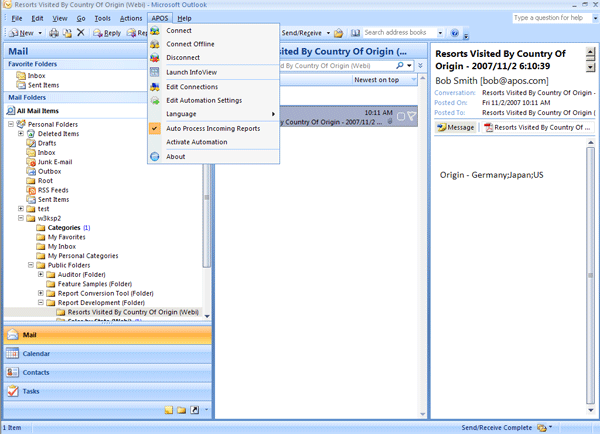This screenshot has width=600, height=434.
Task: Click the Connect Offline menu icon
Action: [x=155, y=44]
